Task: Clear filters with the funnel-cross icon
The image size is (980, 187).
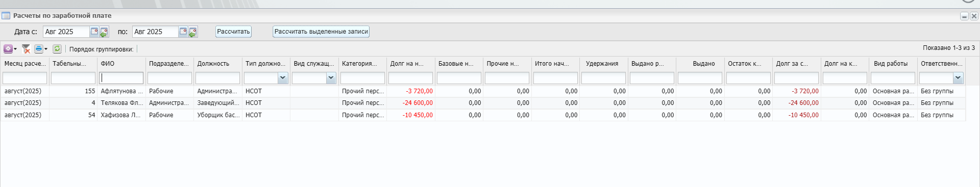Action: pyautogui.click(x=26, y=49)
